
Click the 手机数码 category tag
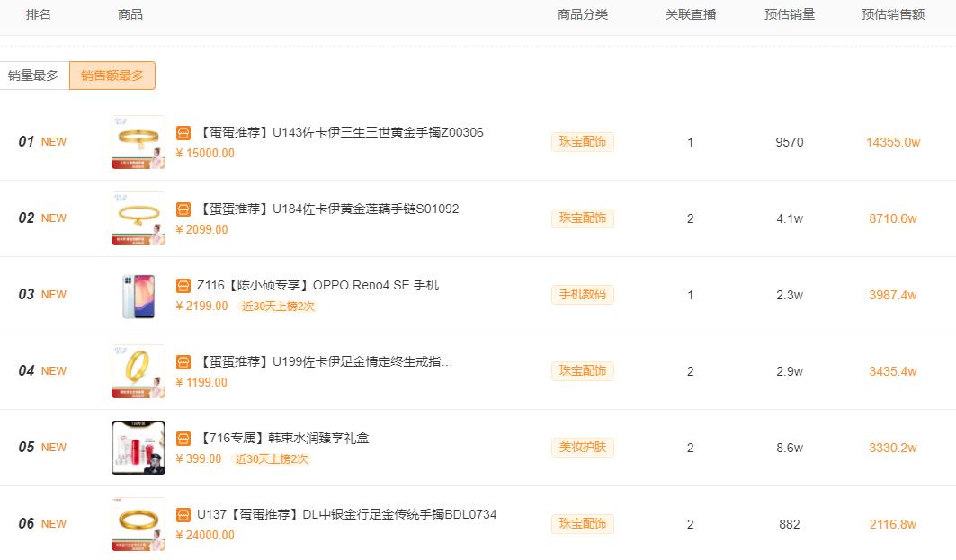pos(581,295)
